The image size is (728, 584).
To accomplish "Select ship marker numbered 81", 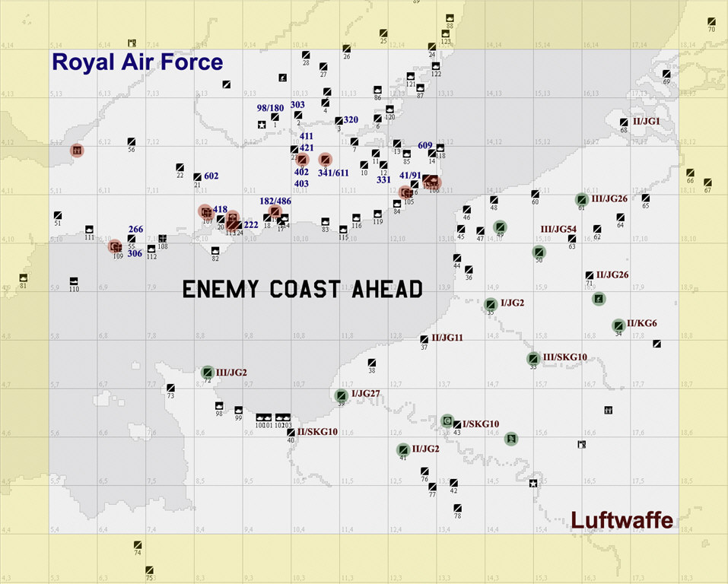I will pyautogui.click(x=24, y=278).
